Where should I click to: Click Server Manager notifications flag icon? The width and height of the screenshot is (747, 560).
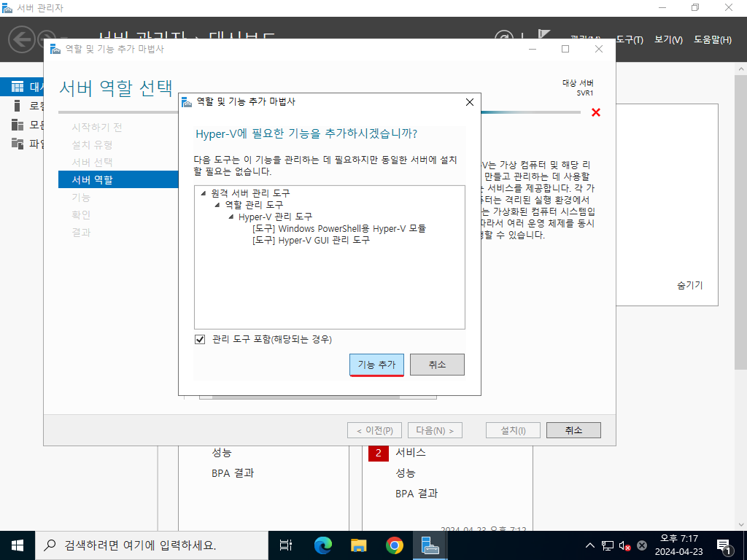pos(544,35)
